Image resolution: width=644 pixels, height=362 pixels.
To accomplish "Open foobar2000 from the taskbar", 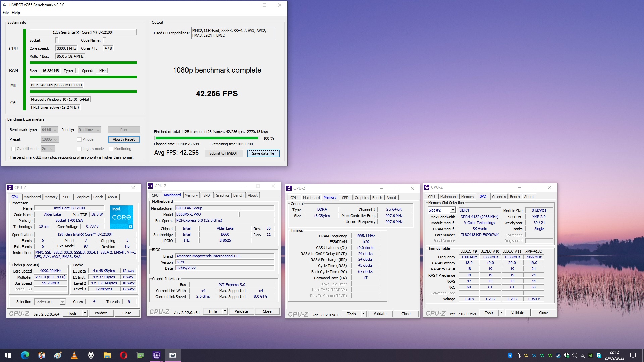I will [x=91, y=355].
